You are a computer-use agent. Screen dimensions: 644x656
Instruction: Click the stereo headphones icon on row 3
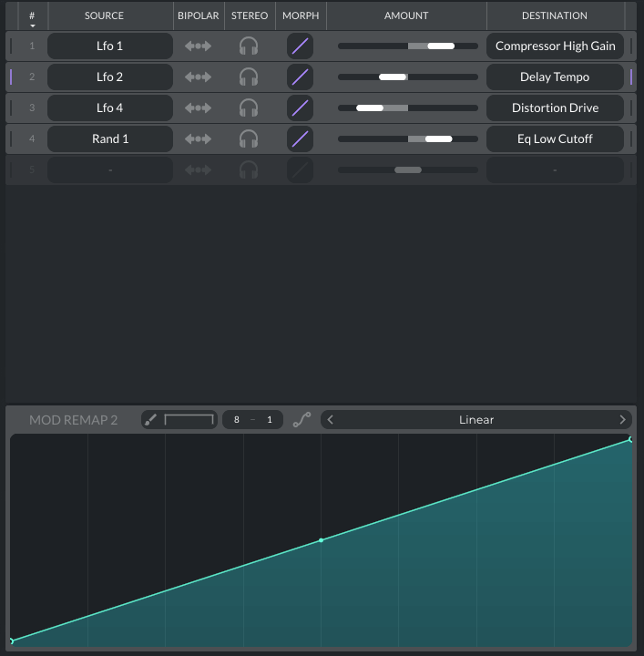(x=249, y=108)
